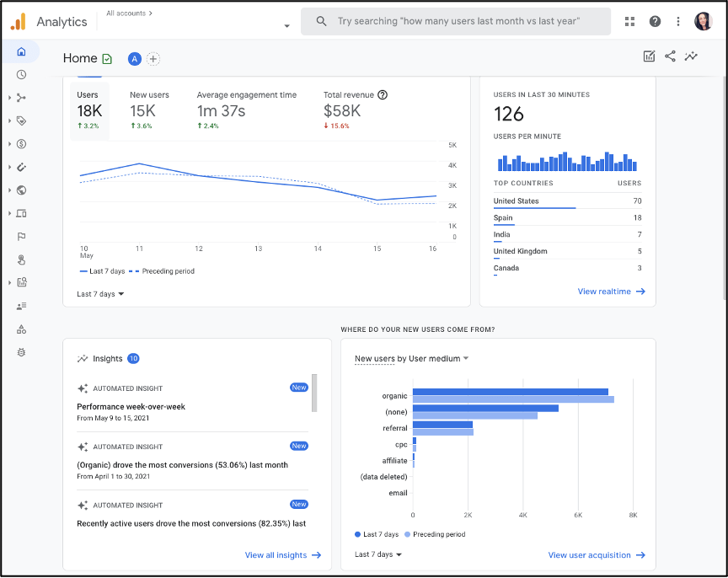The width and height of the screenshot is (728, 578).
Task: Click the Share this report icon
Action: click(671, 55)
